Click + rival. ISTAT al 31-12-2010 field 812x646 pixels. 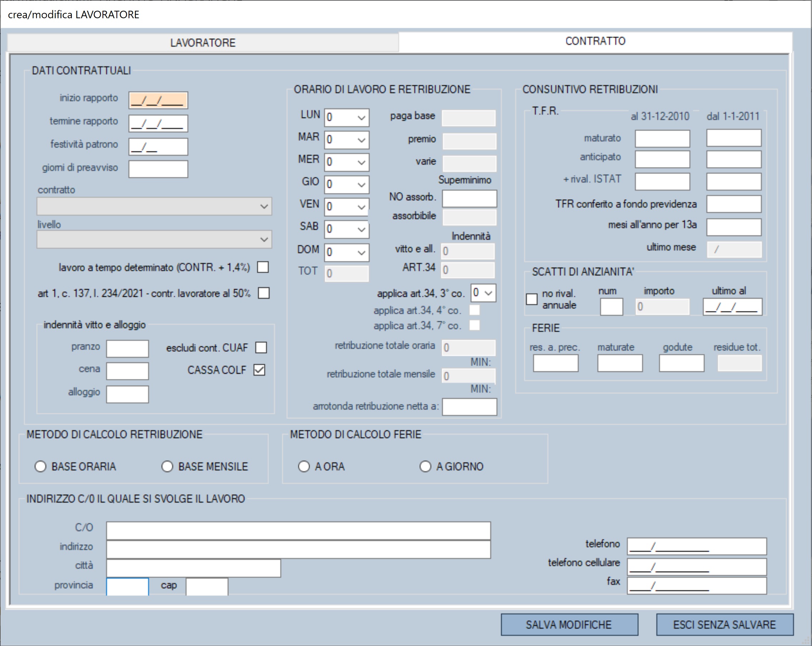pos(662,182)
